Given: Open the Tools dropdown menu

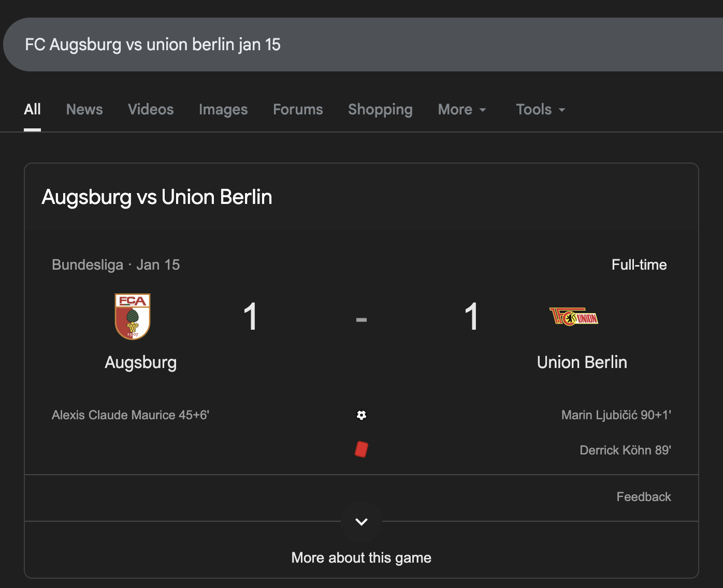Looking at the screenshot, I should 540,110.
